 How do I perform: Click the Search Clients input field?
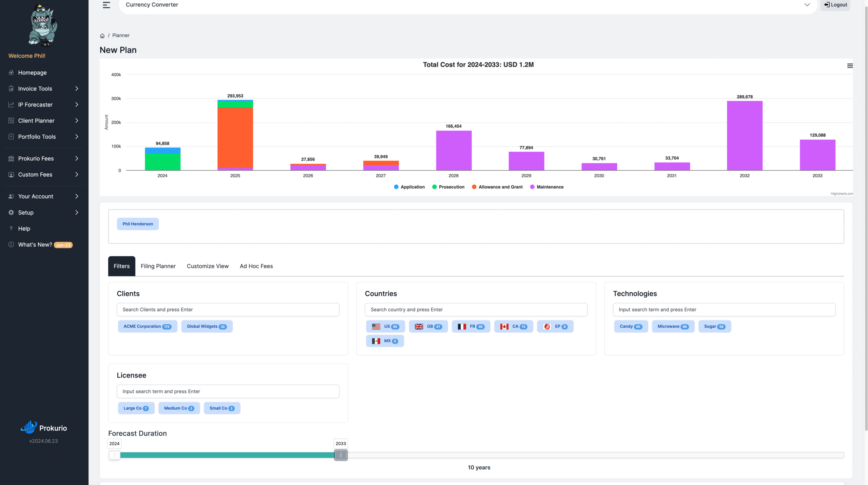click(x=228, y=310)
